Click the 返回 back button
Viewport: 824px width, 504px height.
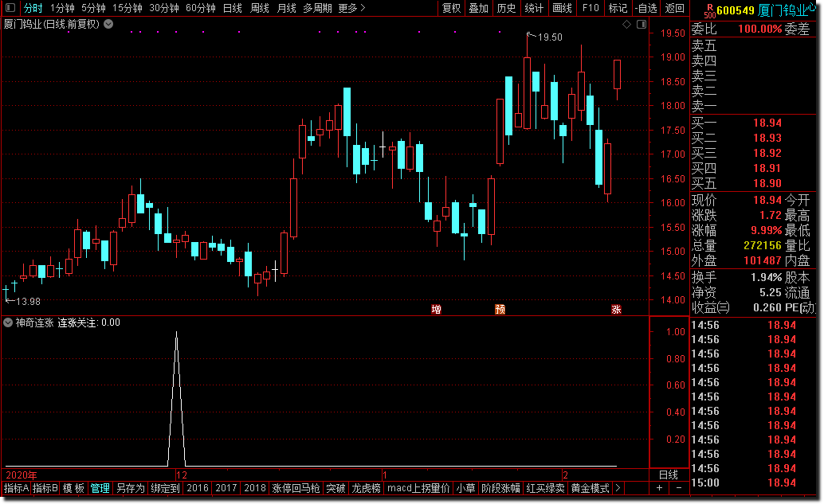[675, 8]
